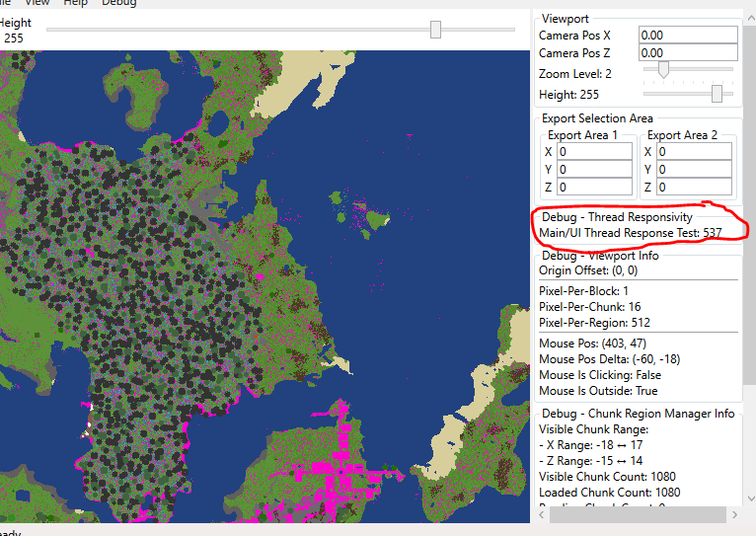Click the 'Mouse Is Clicking: False' text

[x=600, y=375]
